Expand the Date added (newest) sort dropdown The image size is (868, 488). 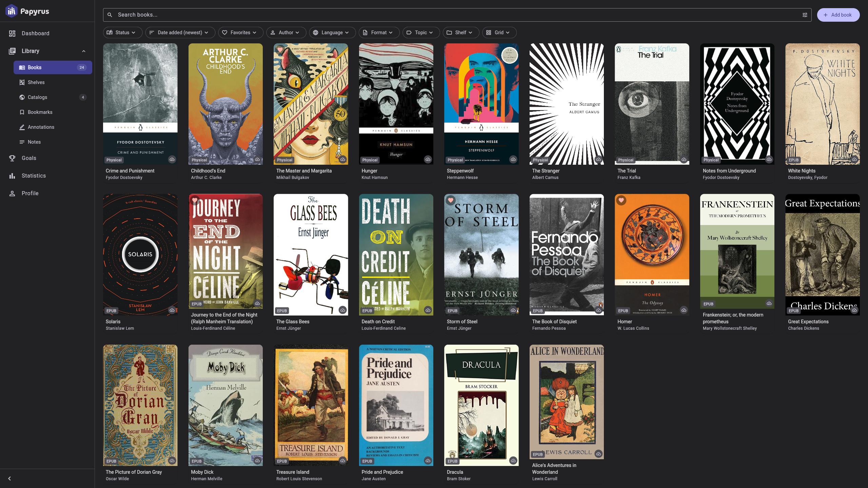click(x=180, y=33)
